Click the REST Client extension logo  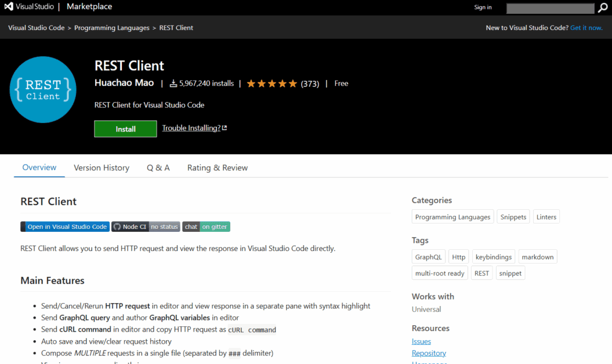(43, 90)
